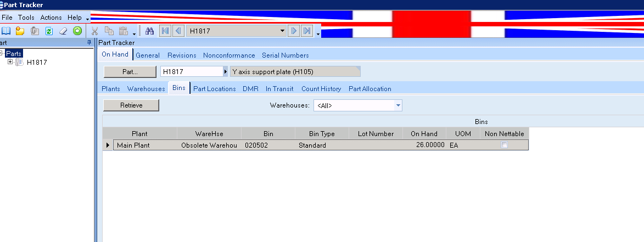Click the 26.00000 on hand cell
The height and width of the screenshot is (242, 644).
click(424, 145)
